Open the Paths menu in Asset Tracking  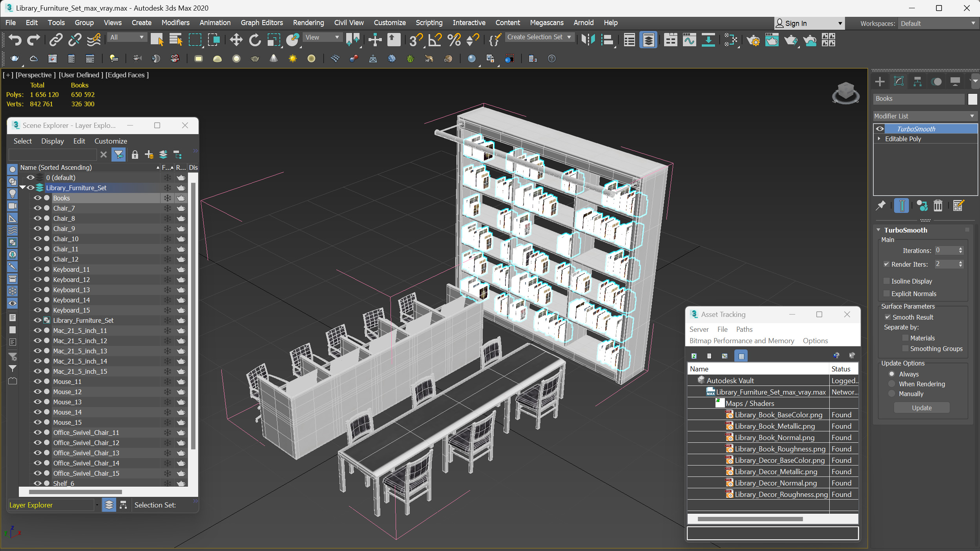click(744, 329)
